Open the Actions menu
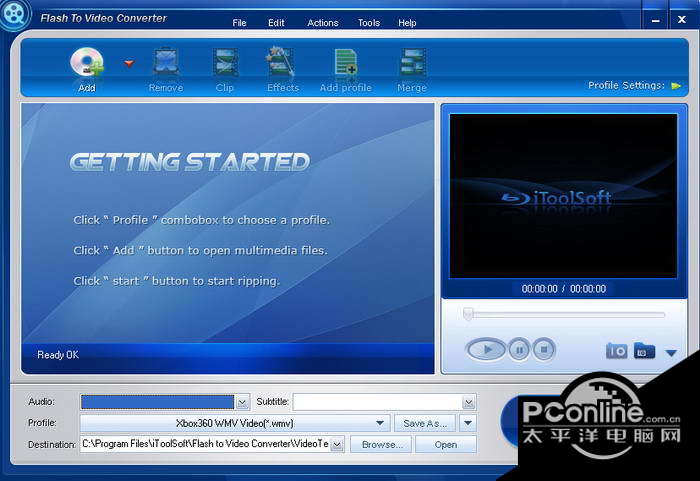Screen dimensions: 700x481 click(323, 23)
